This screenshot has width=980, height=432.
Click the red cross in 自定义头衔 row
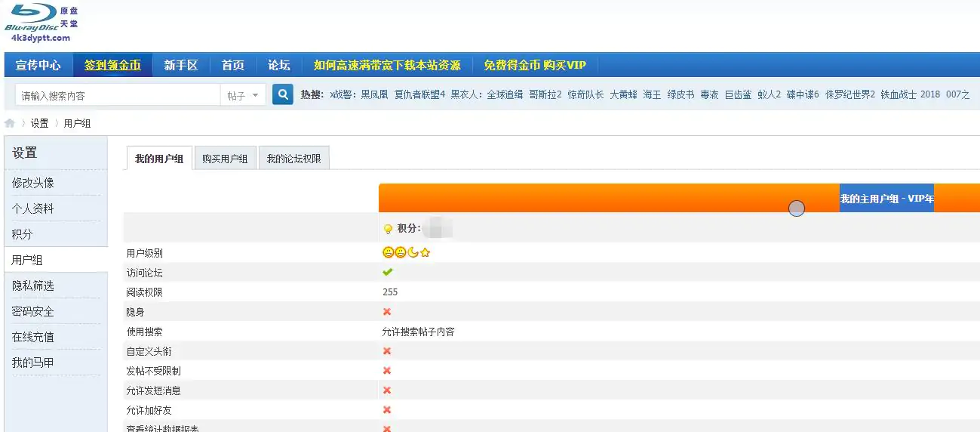tap(387, 350)
